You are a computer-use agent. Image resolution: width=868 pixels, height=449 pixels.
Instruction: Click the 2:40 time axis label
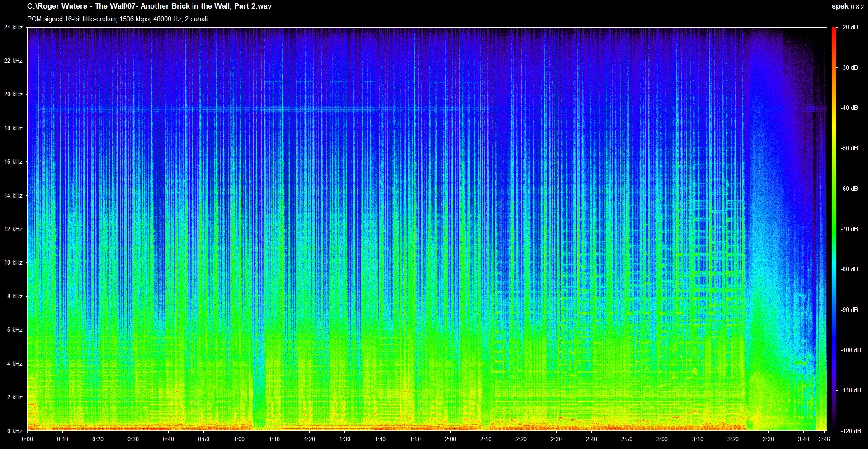pyautogui.click(x=591, y=439)
